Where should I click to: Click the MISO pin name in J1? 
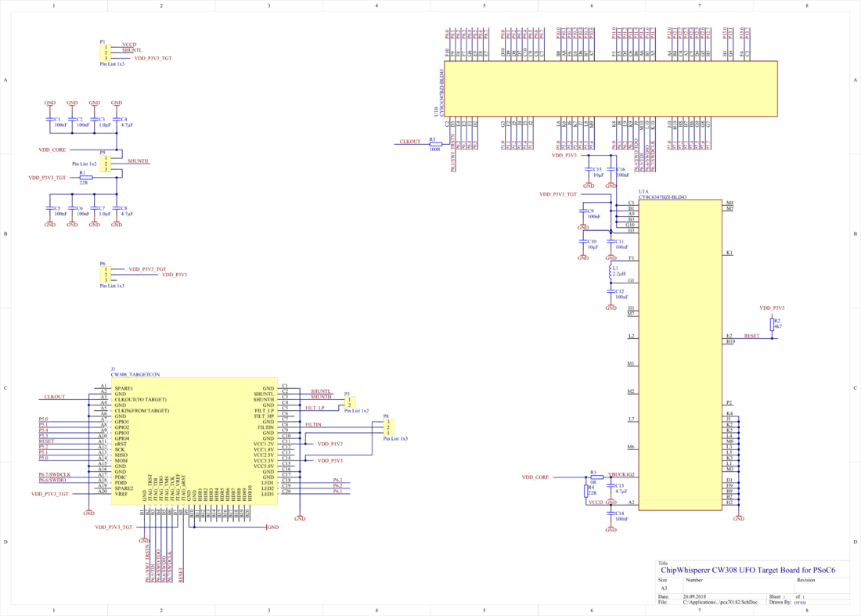click(x=121, y=455)
